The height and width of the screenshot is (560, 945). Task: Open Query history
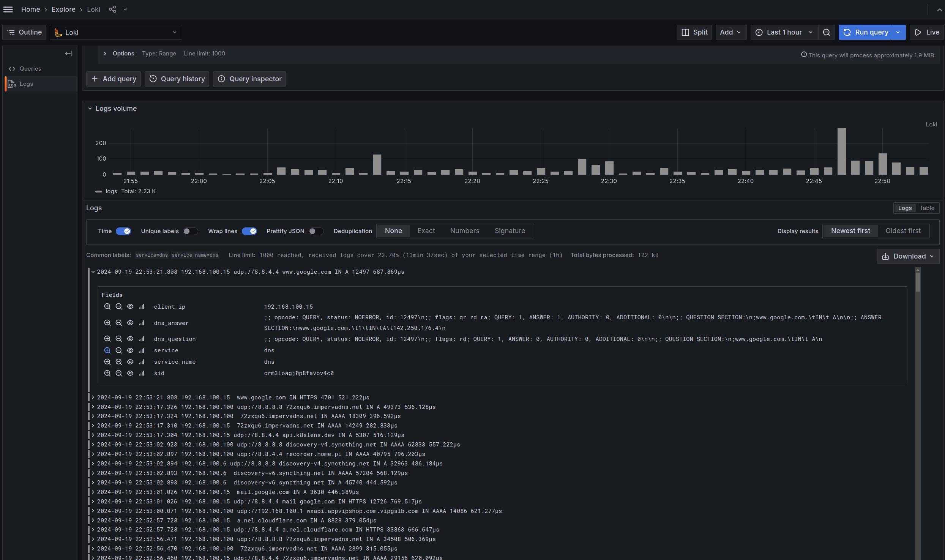tap(177, 79)
